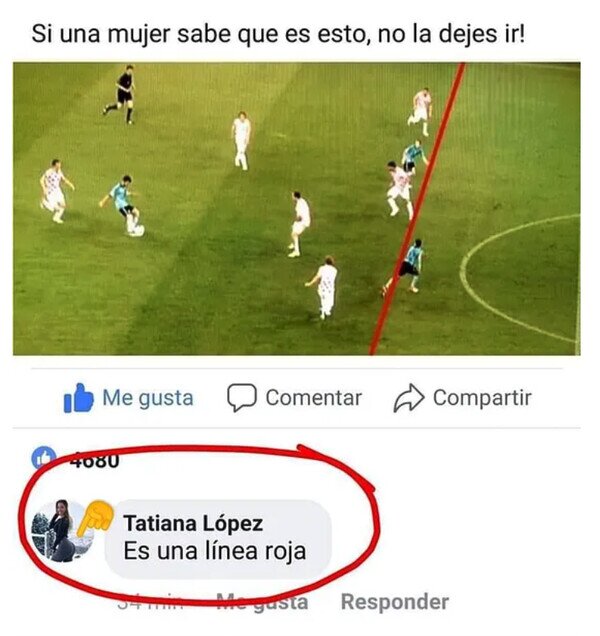The image size is (600, 636).
Task: Click the red offside line in the photo
Action: coord(418,209)
